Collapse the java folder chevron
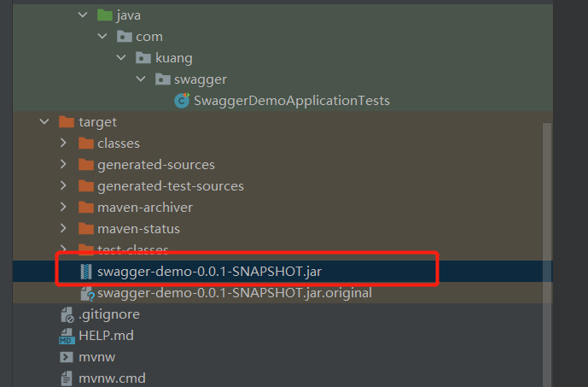Screen dimensions: 588x387 pyautogui.click(x=83, y=15)
